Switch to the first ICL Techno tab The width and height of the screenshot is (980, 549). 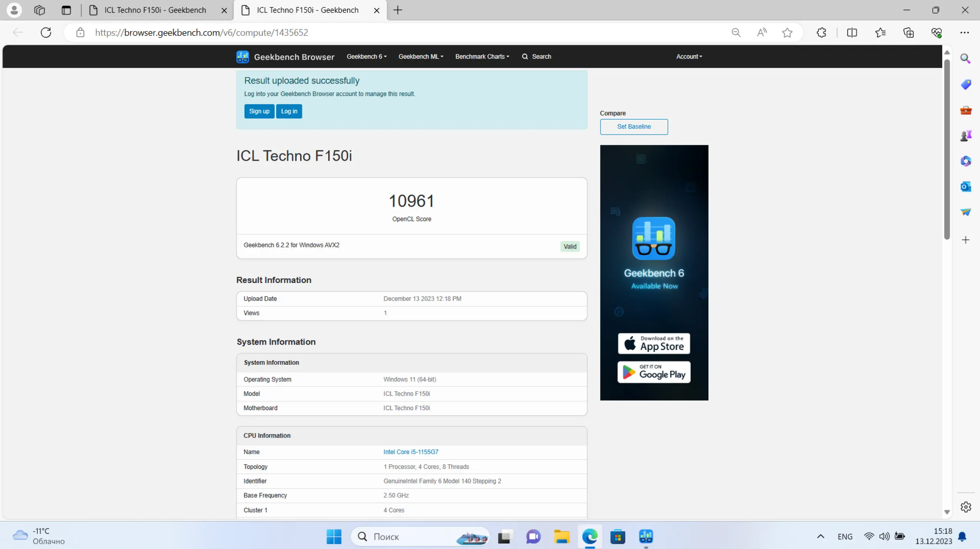click(x=155, y=10)
